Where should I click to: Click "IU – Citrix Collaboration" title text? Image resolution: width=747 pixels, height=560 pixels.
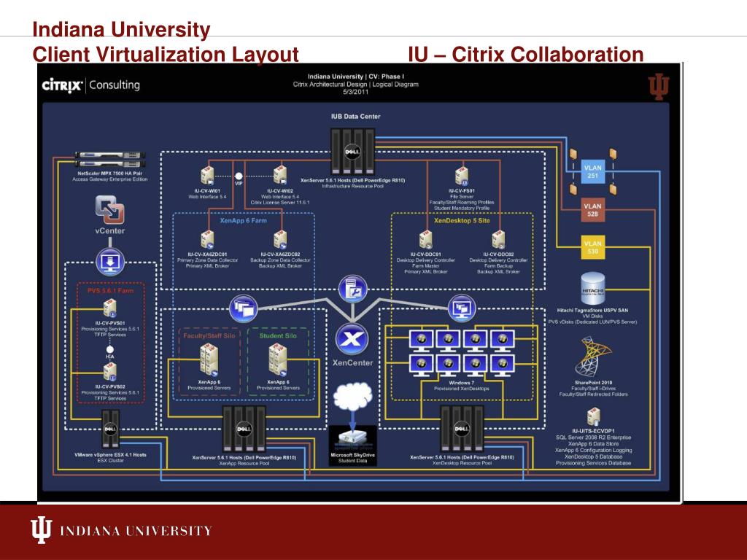[x=526, y=54]
